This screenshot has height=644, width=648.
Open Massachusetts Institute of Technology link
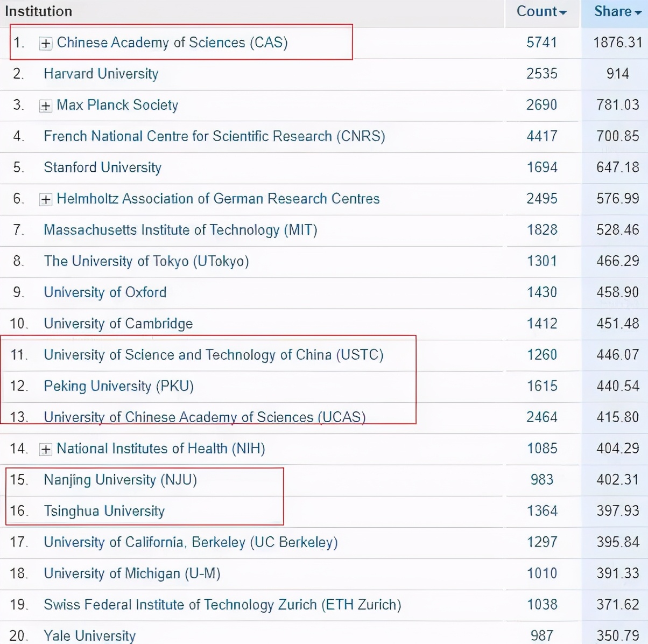[x=180, y=230]
